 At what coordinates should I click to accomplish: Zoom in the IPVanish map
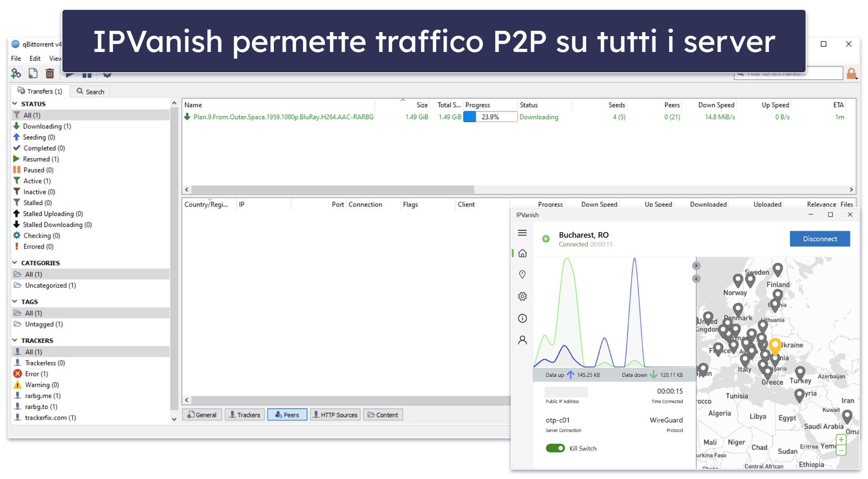pos(841,440)
